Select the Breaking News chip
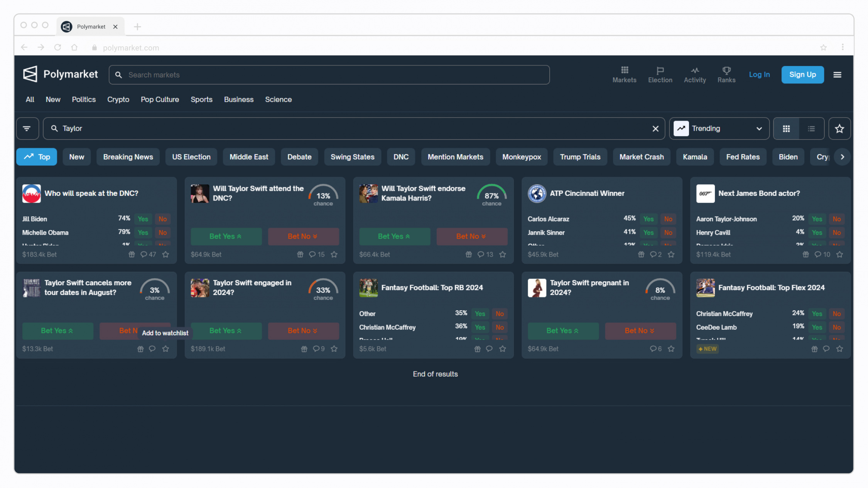868x488 pixels. 128,157
